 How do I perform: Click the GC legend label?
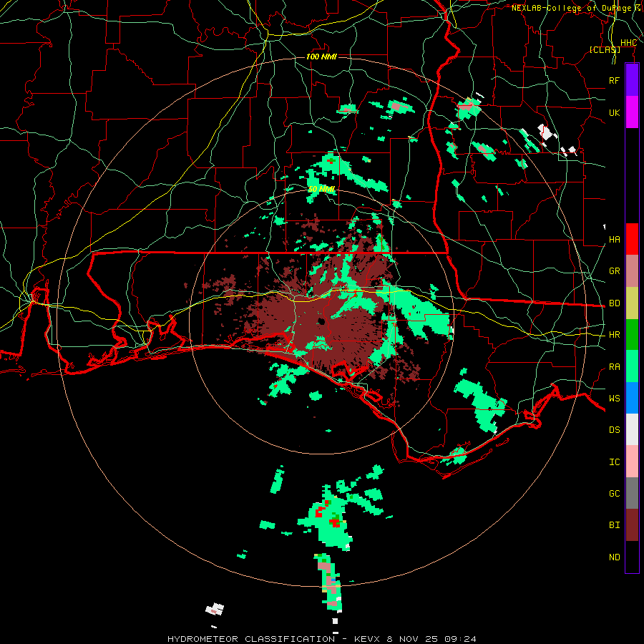point(615,494)
